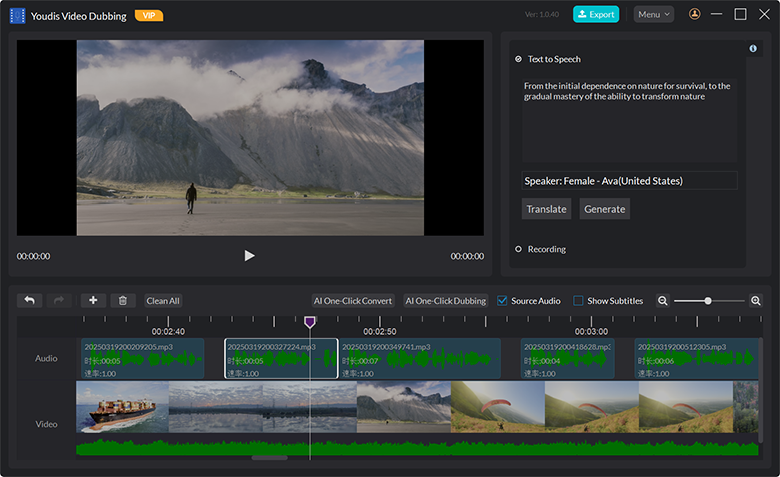Click the trash delete icon
Viewport: 780px width, 477px height.
pos(122,300)
